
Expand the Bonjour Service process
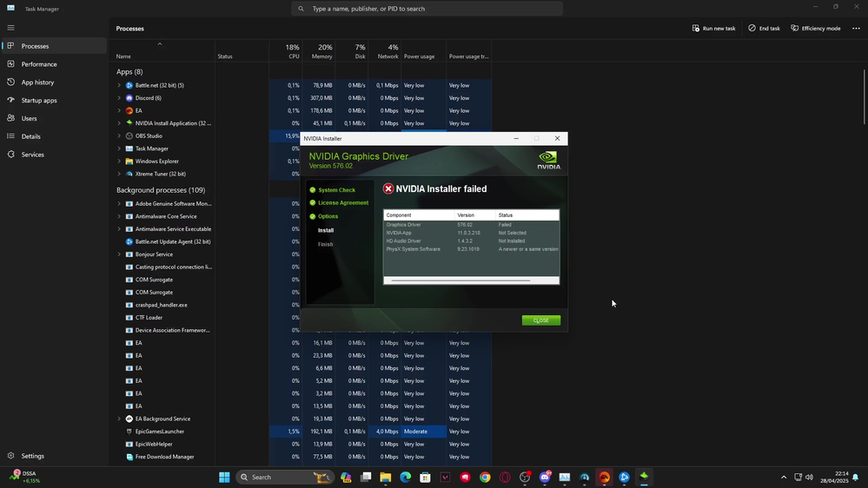point(119,254)
